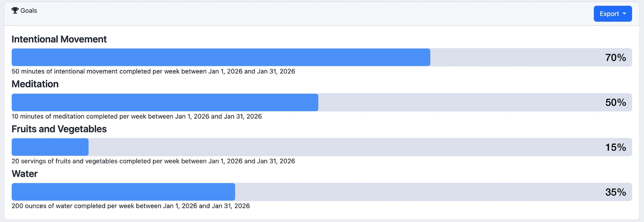The height and width of the screenshot is (222, 644).
Task: Click the 50 minutes intentional movement description
Action: coord(153,71)
